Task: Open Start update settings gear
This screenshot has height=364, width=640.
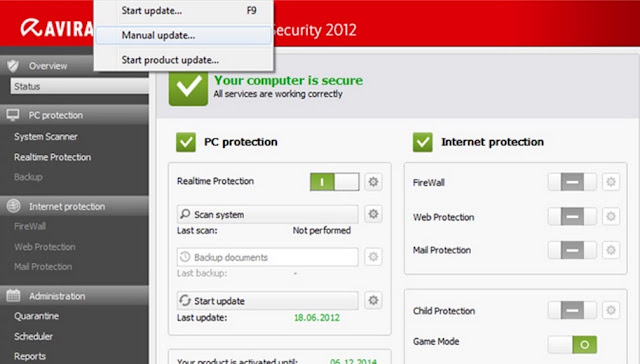Action: (373, 300)
